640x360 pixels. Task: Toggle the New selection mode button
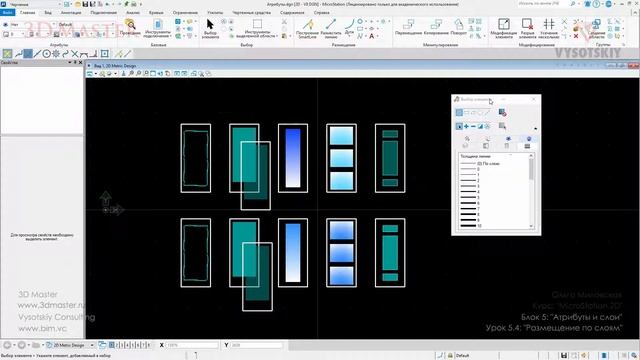coord(459,127)
